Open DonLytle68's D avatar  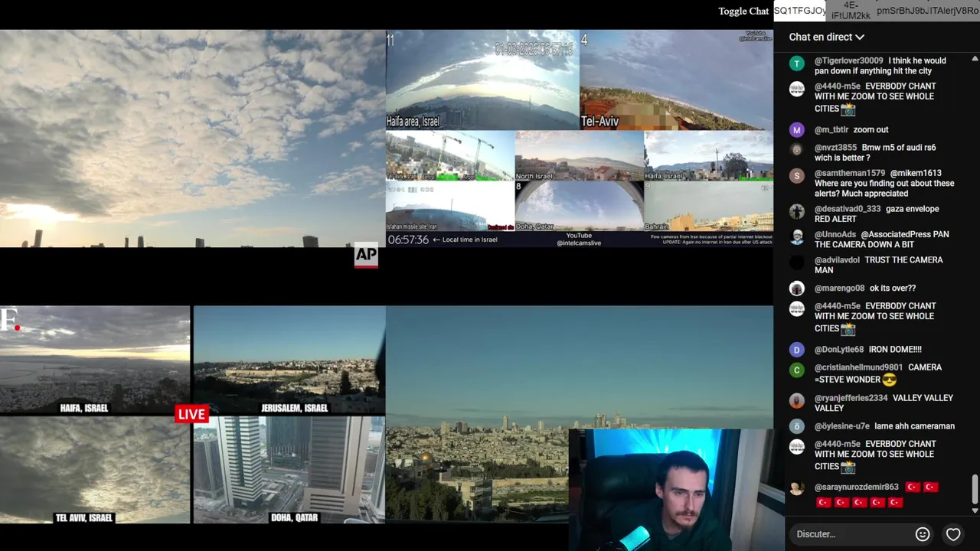tap(797, 350)
